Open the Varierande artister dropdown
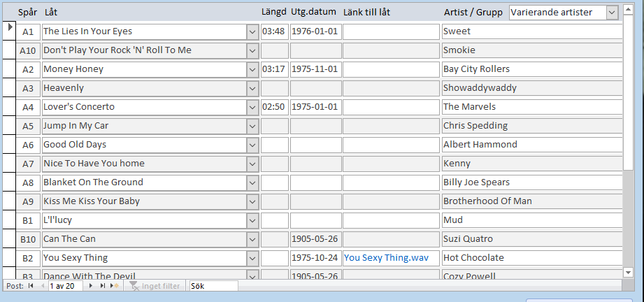 pos(613,12)
